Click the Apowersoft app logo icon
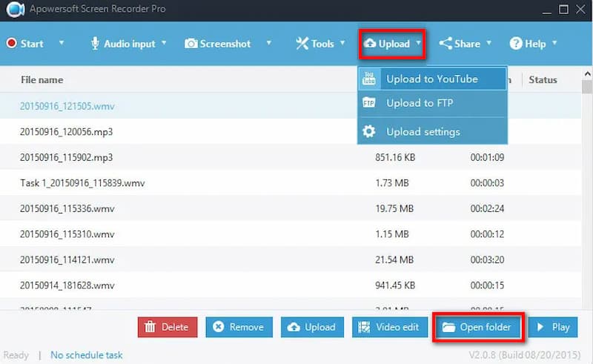 click(15, 9)
